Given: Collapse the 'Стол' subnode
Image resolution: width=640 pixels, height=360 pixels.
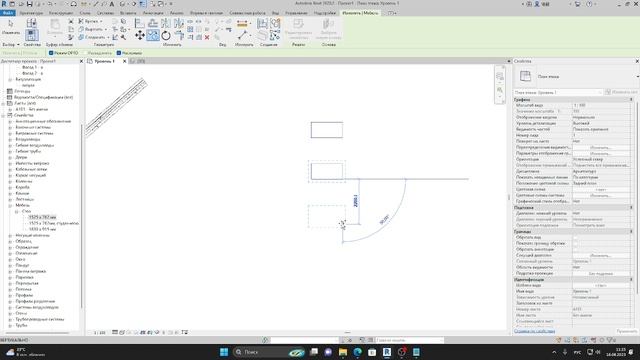Looking at the screenshot, I should click(17, 211).
